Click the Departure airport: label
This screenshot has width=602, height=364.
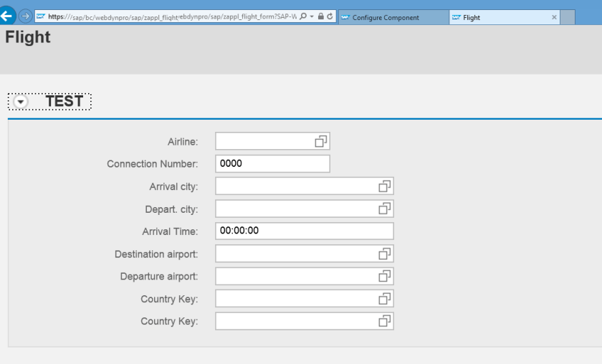click(x=159, y=277)
